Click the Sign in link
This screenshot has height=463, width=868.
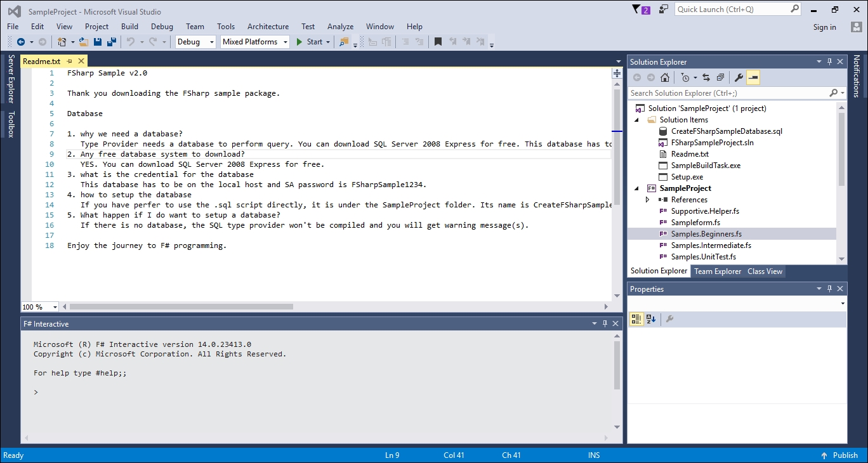pyautogui.click(x=825, y=27)
